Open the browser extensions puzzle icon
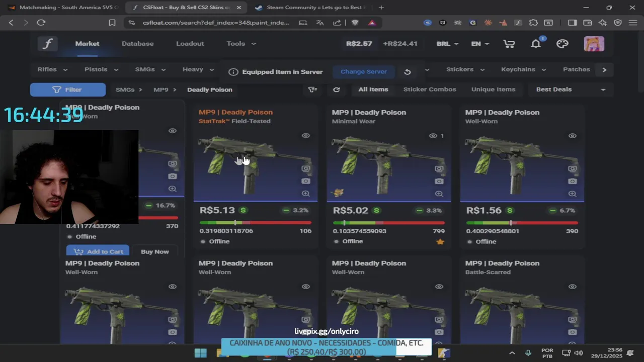The image size is (644, 362). (533, 23)
